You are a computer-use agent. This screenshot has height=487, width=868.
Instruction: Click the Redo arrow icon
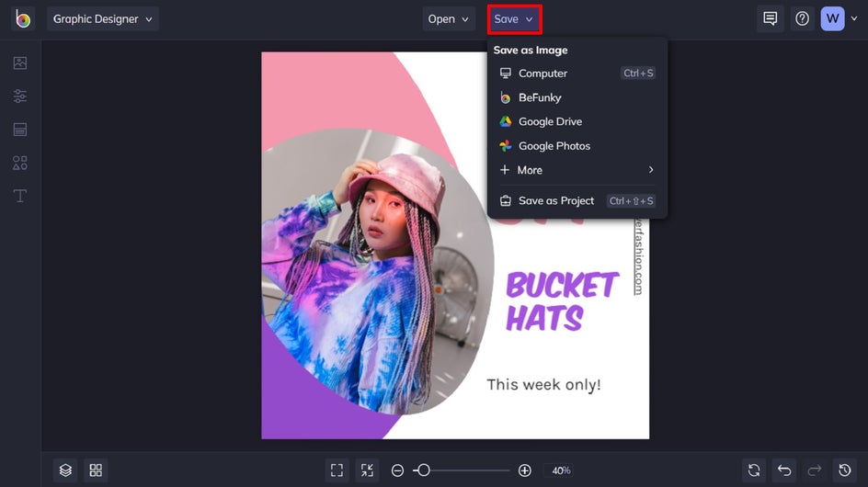pos(815,470)
